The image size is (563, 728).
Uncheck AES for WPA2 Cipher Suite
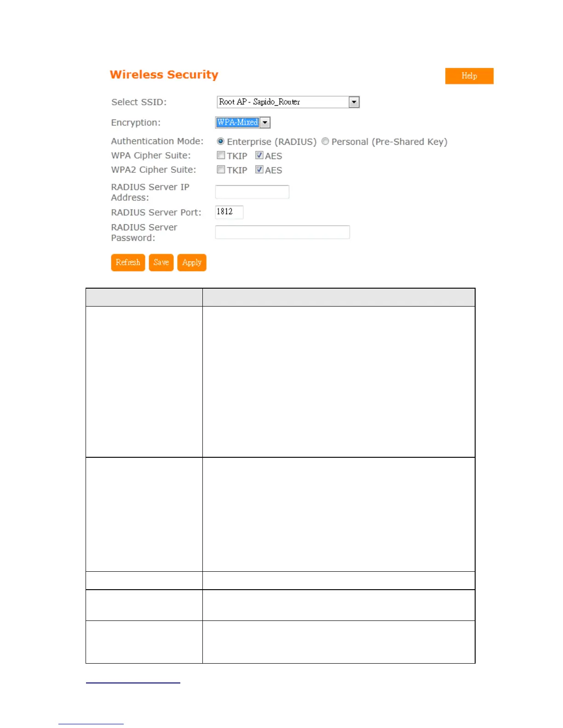(x=259, y=170)
